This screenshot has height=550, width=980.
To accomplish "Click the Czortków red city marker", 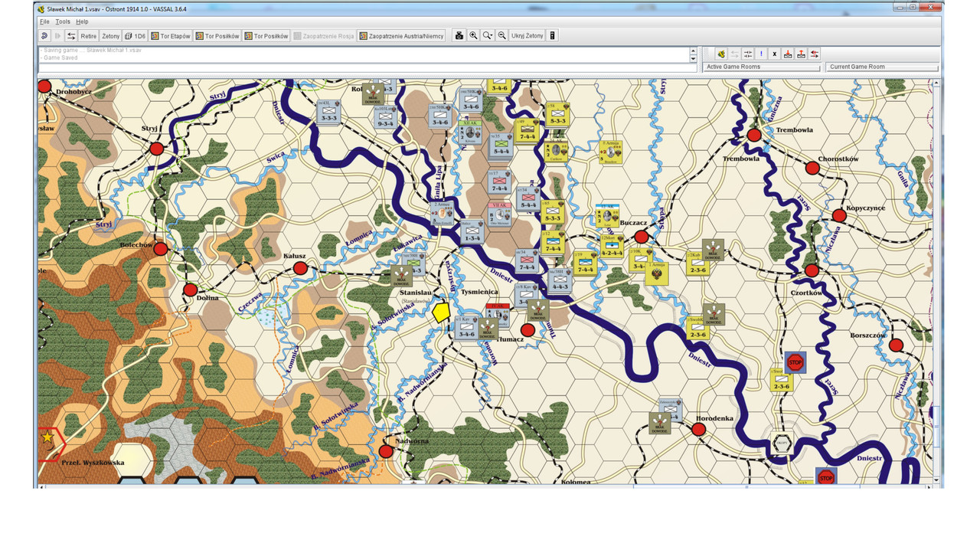I will pos(812,270).
